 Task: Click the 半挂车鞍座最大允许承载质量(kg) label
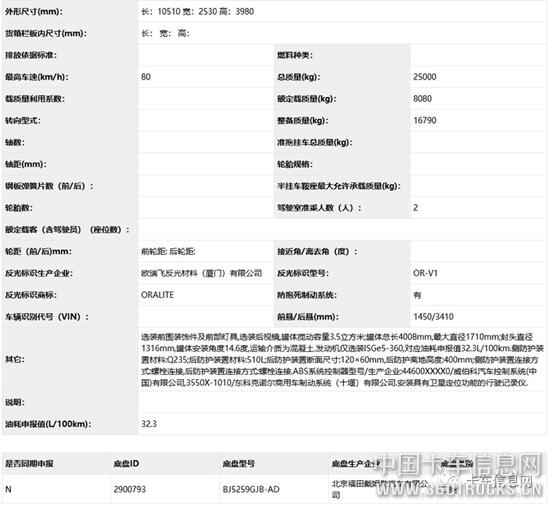339,186
